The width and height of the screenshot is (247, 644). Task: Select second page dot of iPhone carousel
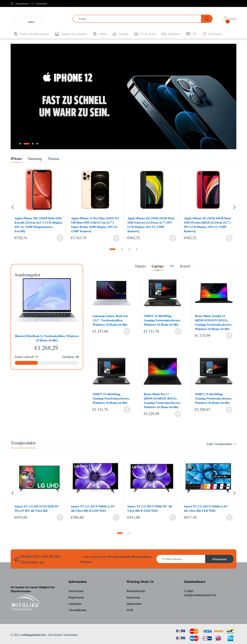click(122, 249)
